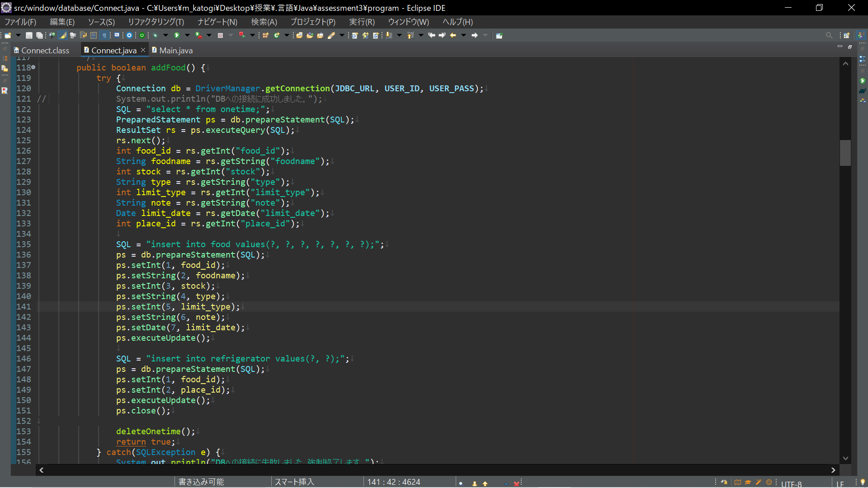Open the Back history dropdown arrow
868x488 pixels.
tap(463, 35)
